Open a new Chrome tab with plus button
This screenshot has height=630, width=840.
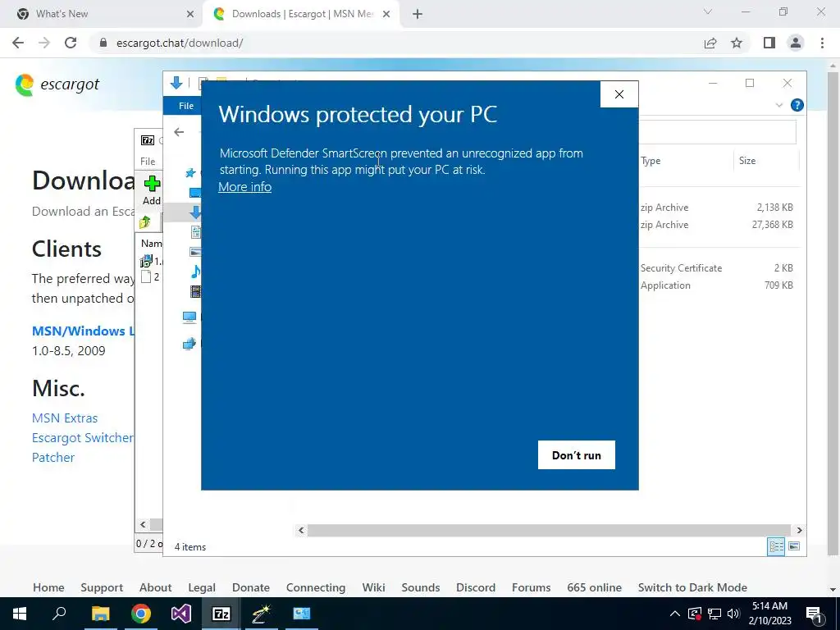point(418,15)
